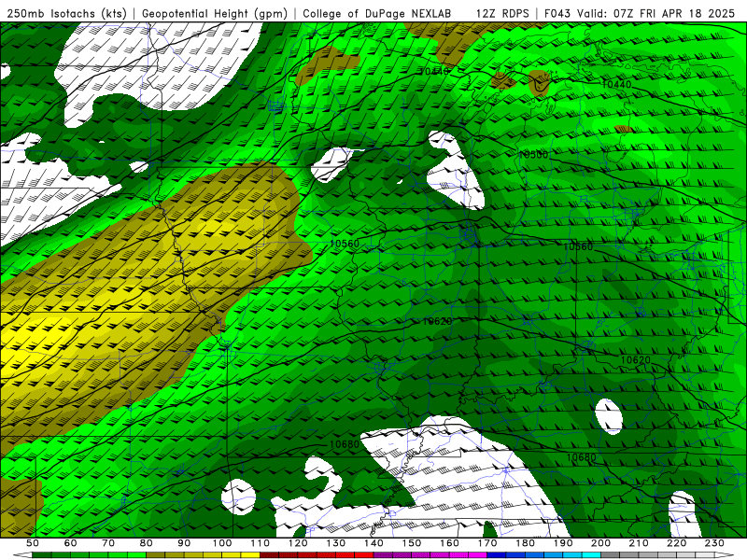This screenshot has width=747, height=560.
Task: Click the western 10560 contour label
Action: pyautogui.click(x=344, y=244)
